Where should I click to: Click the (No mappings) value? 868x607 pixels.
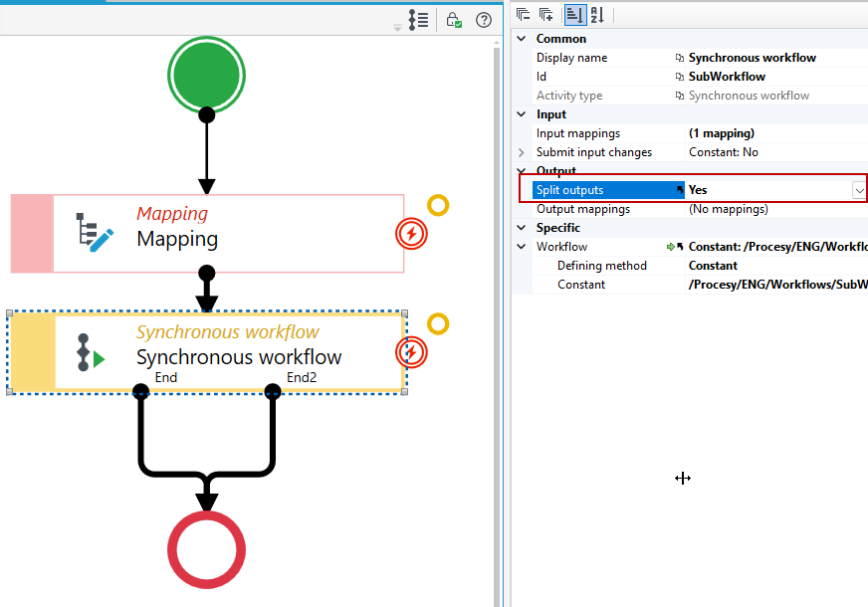pos(728,209)
